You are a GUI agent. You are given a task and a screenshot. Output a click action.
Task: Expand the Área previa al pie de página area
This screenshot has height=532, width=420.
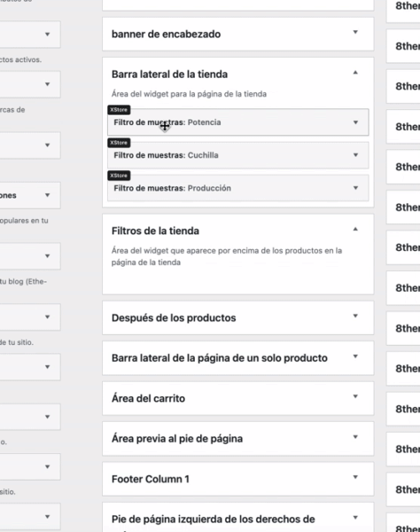[355, 437]
